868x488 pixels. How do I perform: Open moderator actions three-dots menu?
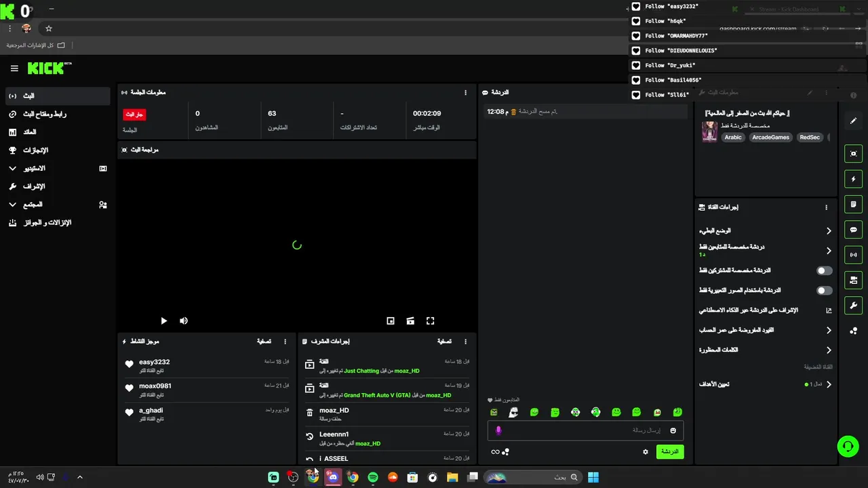point(465,342)
